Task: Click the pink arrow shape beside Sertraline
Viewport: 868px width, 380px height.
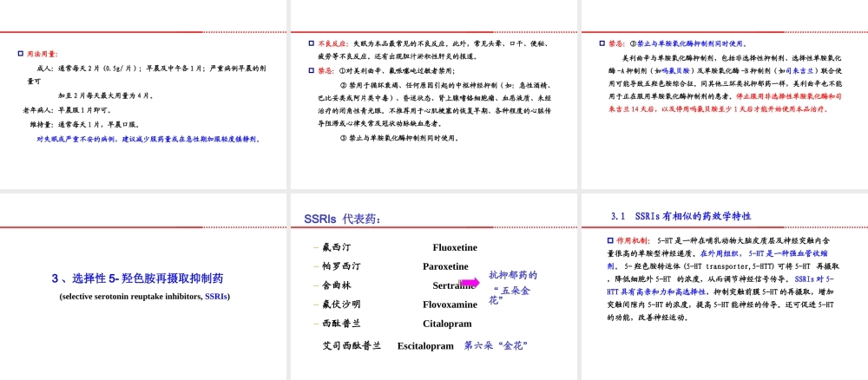Action: pyautogui.click(x=470, y=283)
